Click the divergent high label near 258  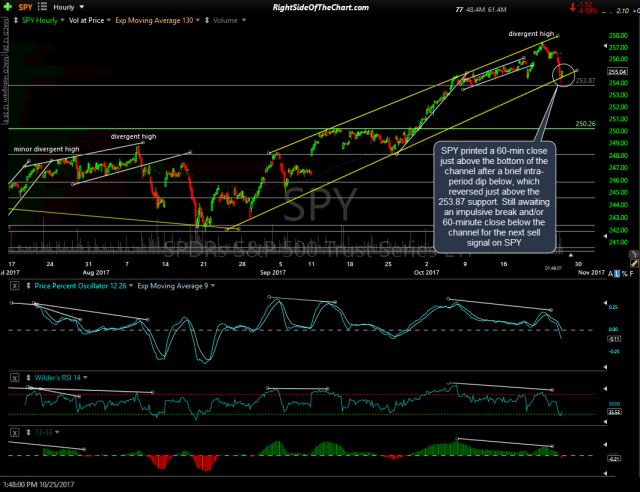tap(531, 34)
